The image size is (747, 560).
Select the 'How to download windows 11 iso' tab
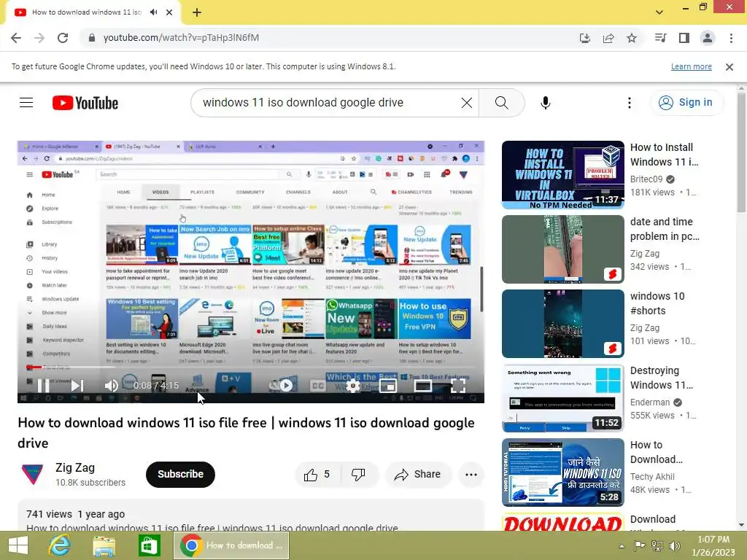click(86, 12)
